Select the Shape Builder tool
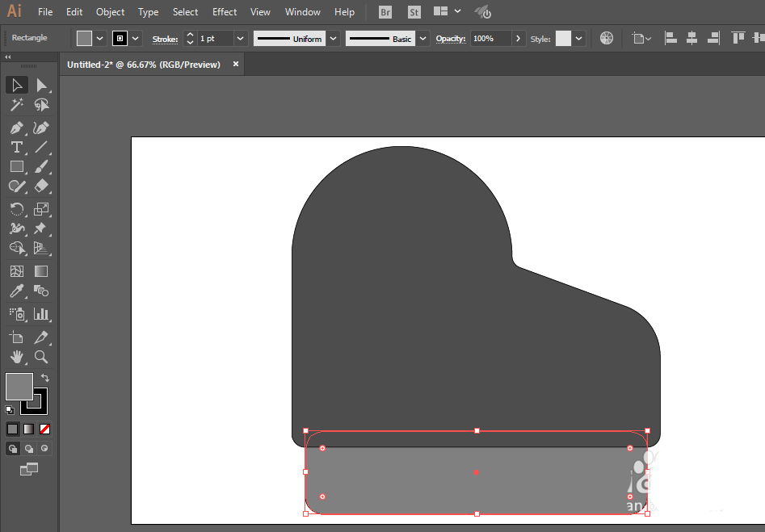Image resolution: width=765 pixels, height=532 pixels. (17, 248)
